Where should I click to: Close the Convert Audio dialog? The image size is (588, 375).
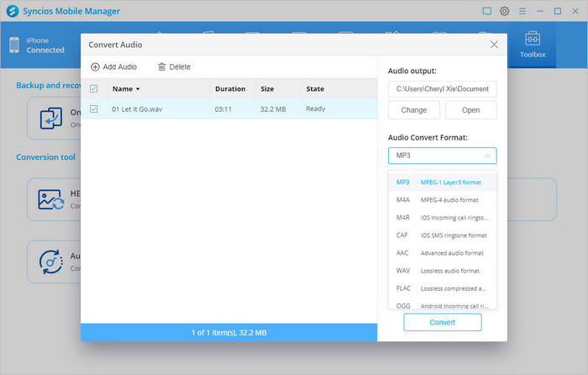tap(494, 45)
